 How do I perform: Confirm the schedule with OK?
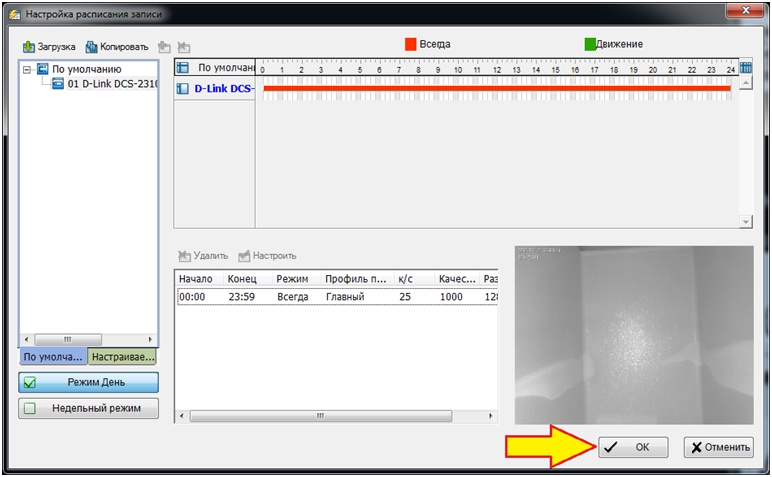633,447
